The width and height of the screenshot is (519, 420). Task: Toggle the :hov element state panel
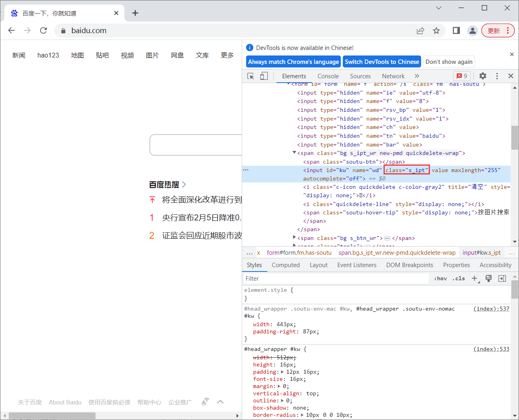[440, 278]
